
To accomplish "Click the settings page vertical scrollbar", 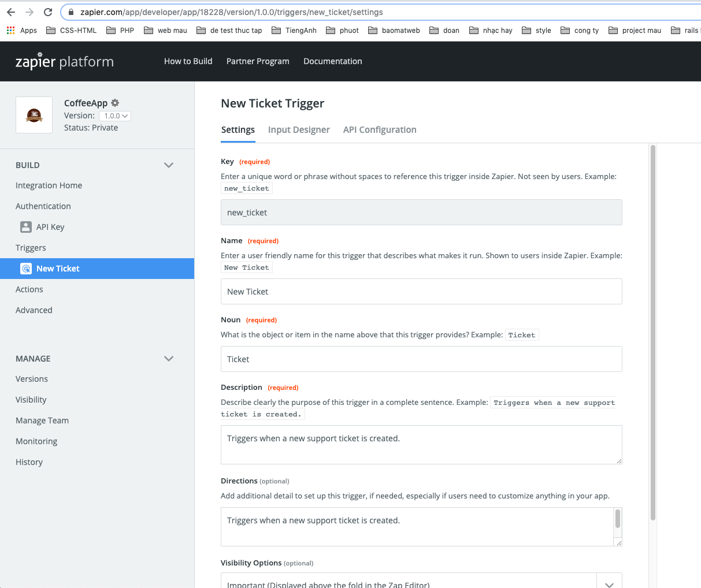I will [x=653, y=332].
